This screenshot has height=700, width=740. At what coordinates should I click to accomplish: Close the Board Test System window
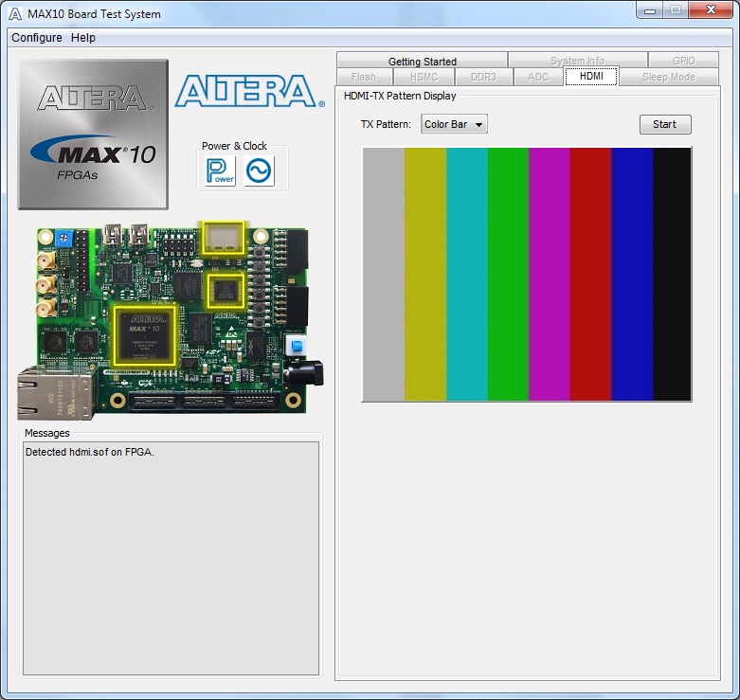[712, 9]
